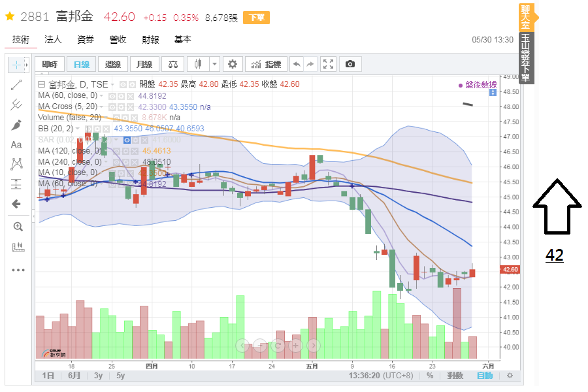This screenshot has height=392, width=588.
Task: Toggle fullscreen chart mode
Action: pos(328,64)
